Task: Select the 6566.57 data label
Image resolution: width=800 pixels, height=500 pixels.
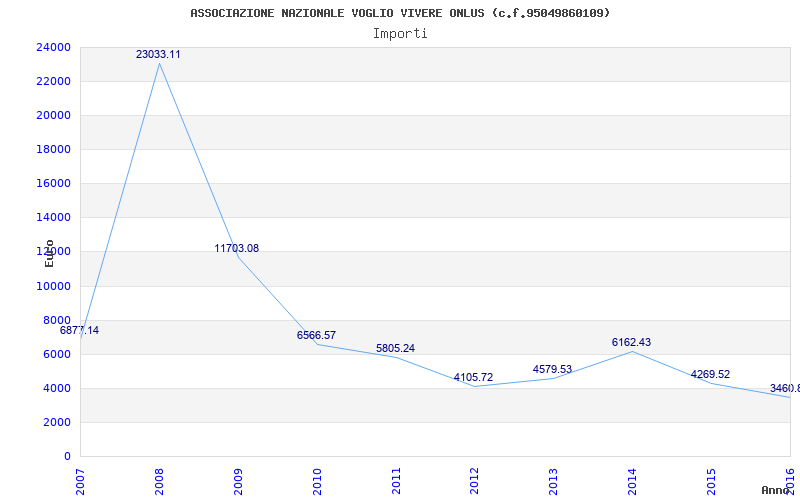Action: pos(316,335)
